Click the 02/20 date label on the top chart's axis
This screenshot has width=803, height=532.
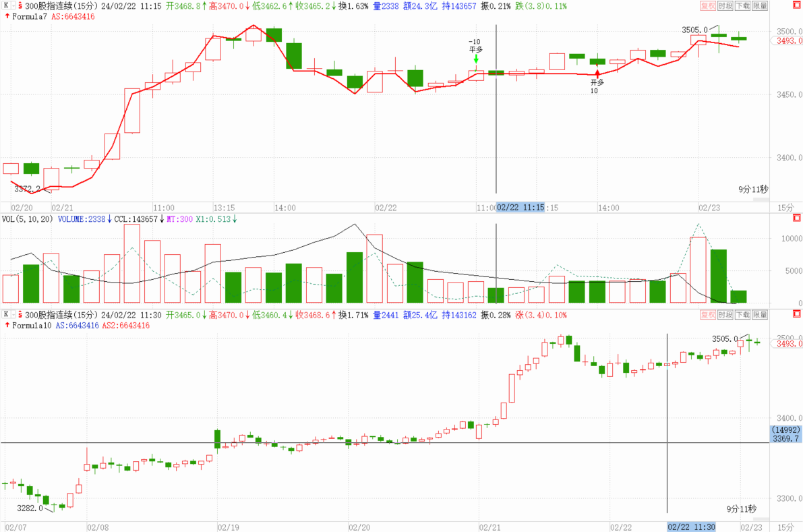[x=22, y=208]
